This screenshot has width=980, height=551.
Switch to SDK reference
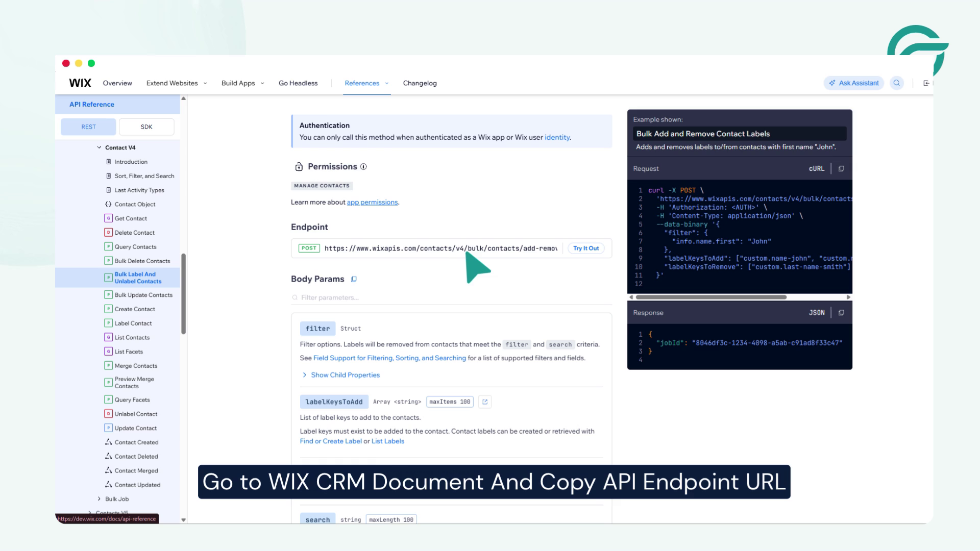point(146,127)
